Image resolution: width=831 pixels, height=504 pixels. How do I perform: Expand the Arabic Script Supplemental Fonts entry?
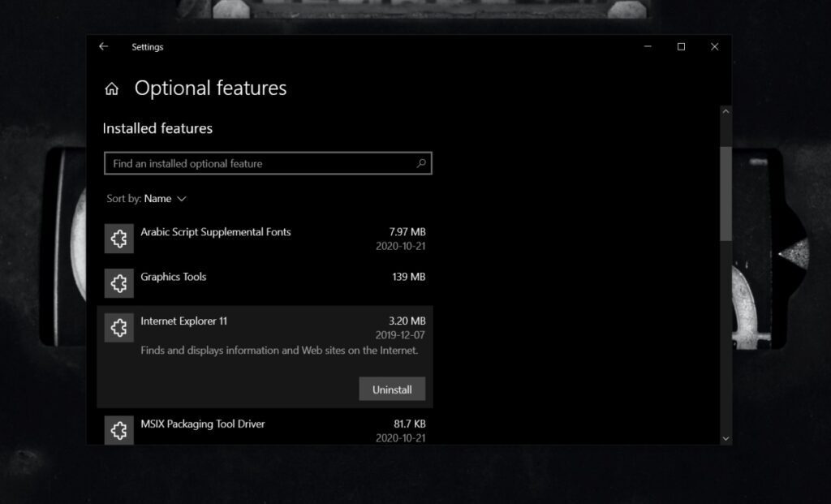coord(268,238)
